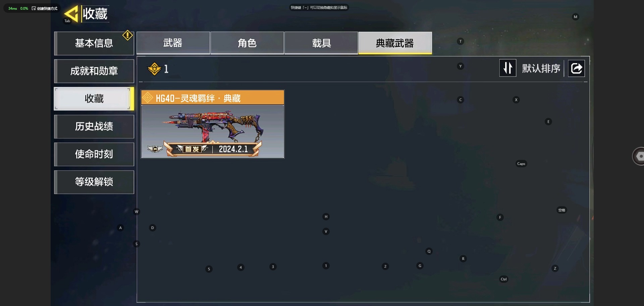Image resolution: width=644 pixels, height=306 pixels.
Task: Click the sort order arrows icon
Action: point(507,68)
